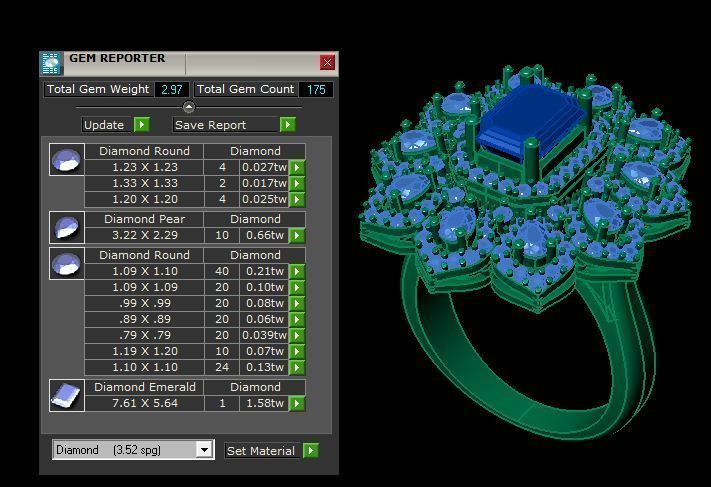Click the 0.66tw weight cell
711x487 pixels.
coord(264,235)
